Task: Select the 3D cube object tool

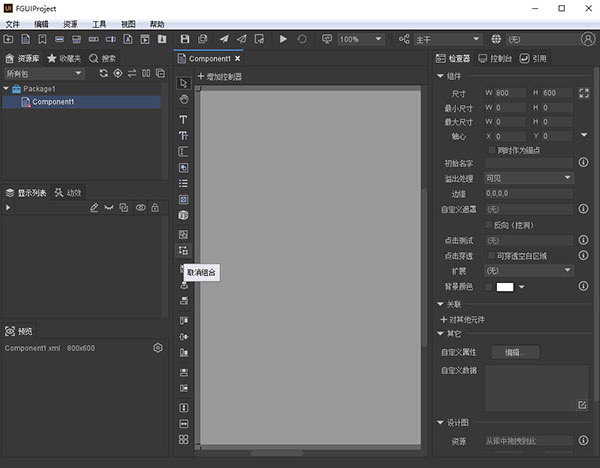Action: pyautogui.click(x=183, y=215)
